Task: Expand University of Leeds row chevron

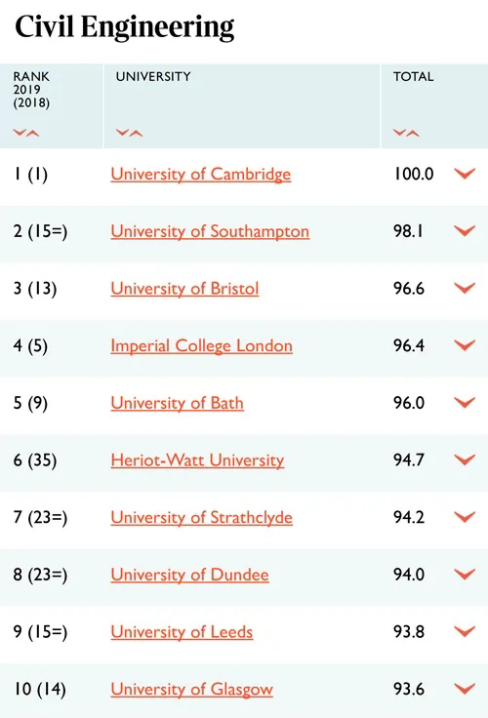Action: click(465, 631)
